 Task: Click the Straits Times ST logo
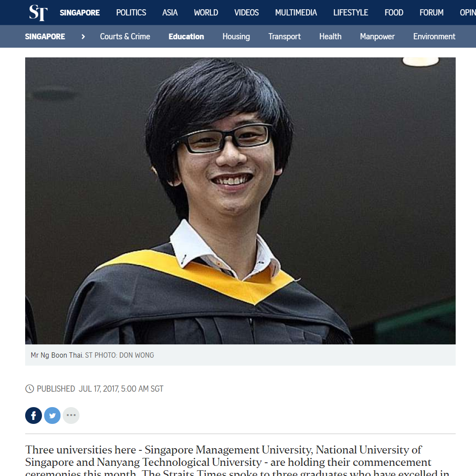tap(38, 13)
